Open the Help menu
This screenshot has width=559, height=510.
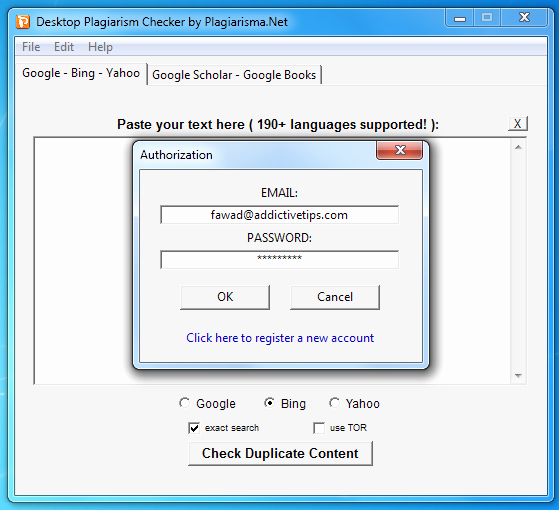coord(100,47)
